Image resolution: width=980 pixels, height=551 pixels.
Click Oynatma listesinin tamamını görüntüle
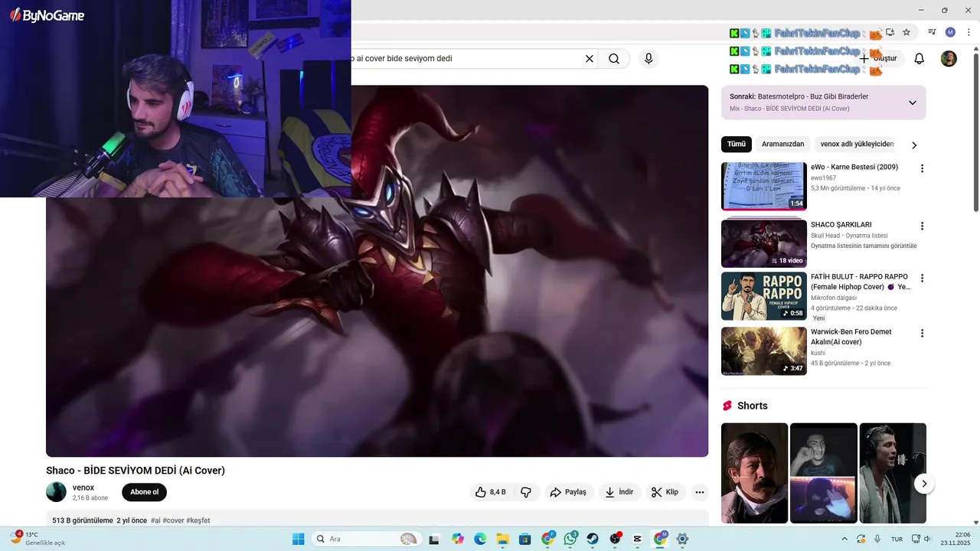click(864, 246)
